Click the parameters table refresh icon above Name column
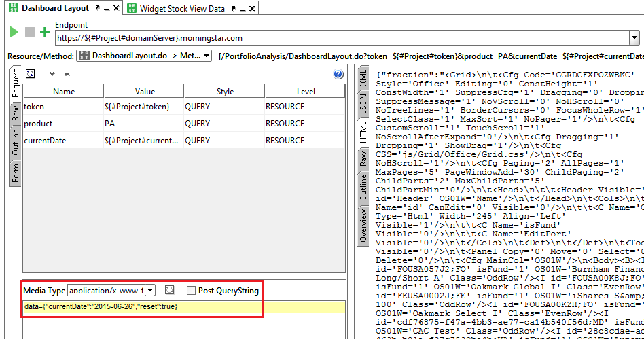The width and height of the screenshot is (644, 339). (31, 74)
